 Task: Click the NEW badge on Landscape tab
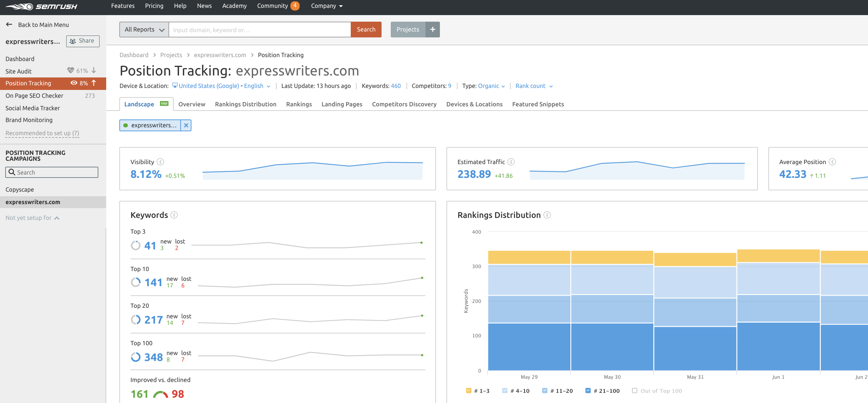click(x=164, y=103)
